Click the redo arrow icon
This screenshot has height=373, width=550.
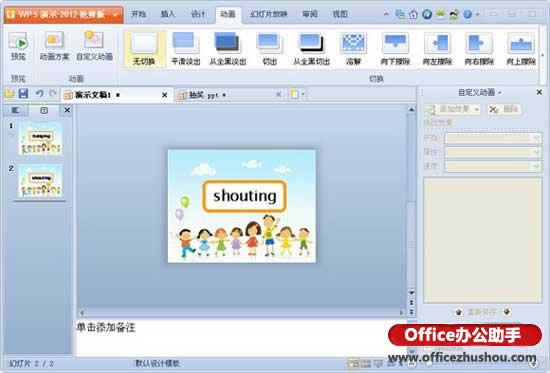(53, 94)
